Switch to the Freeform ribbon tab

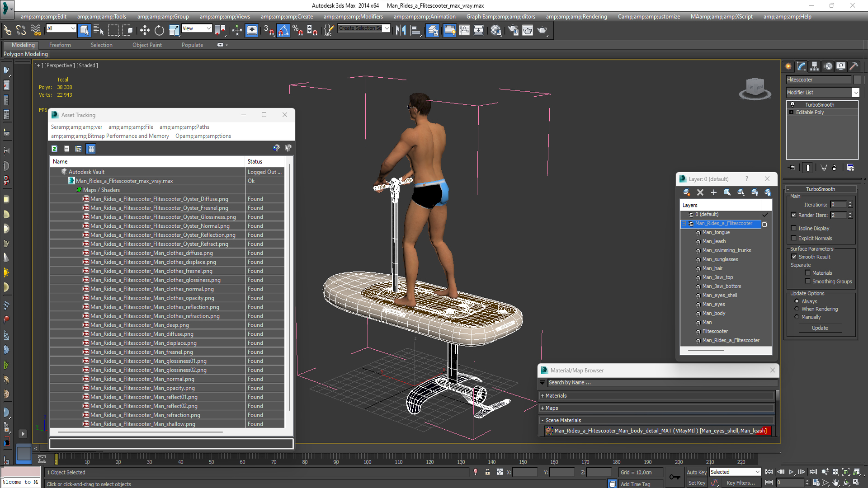point(60,45)
